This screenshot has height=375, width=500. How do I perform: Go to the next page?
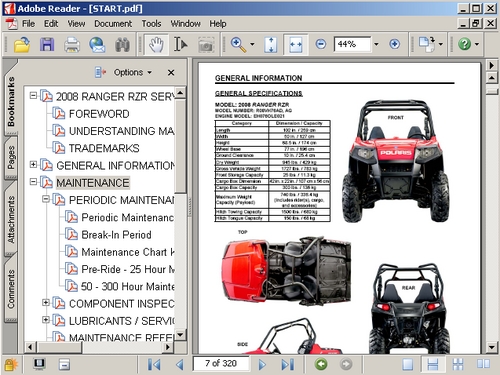[x=262, y=364]
